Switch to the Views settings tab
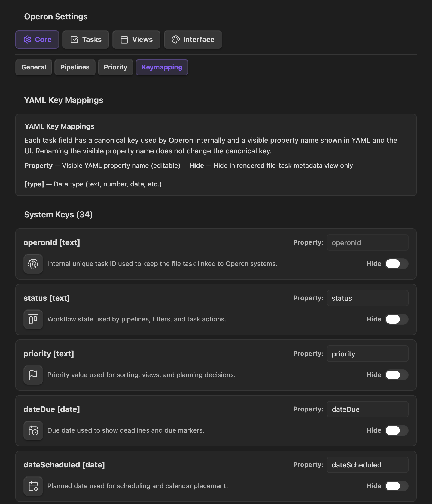432x504 pixels. pyautogui.click(x=136, y=40)
